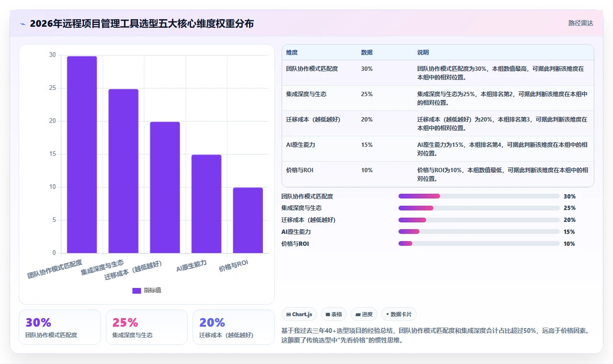Open the 30% 团队协作模式匹配度 stat card

point(60,327)
